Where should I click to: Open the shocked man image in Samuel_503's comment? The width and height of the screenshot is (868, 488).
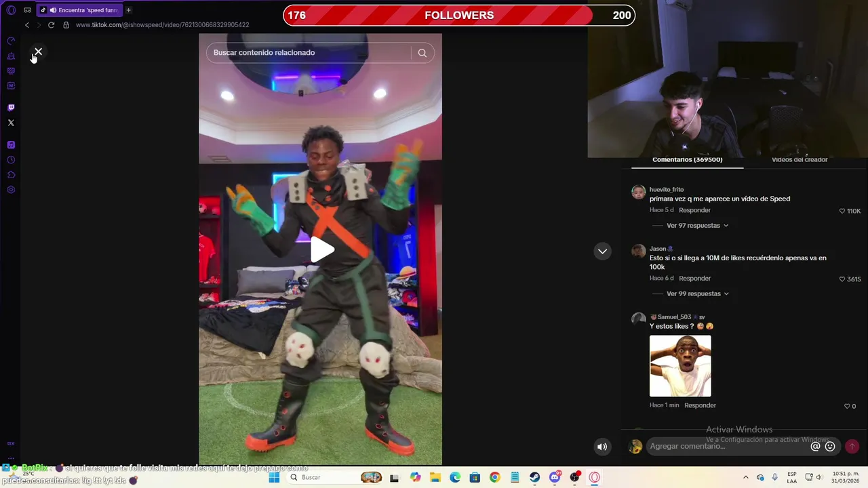click(680, 366)
